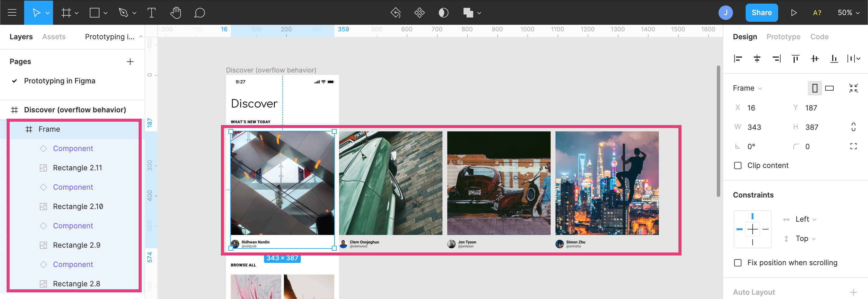Open the Top vertical constraint dropdown
This screenshot has width=868, height=299.
(x=805, y=239)
